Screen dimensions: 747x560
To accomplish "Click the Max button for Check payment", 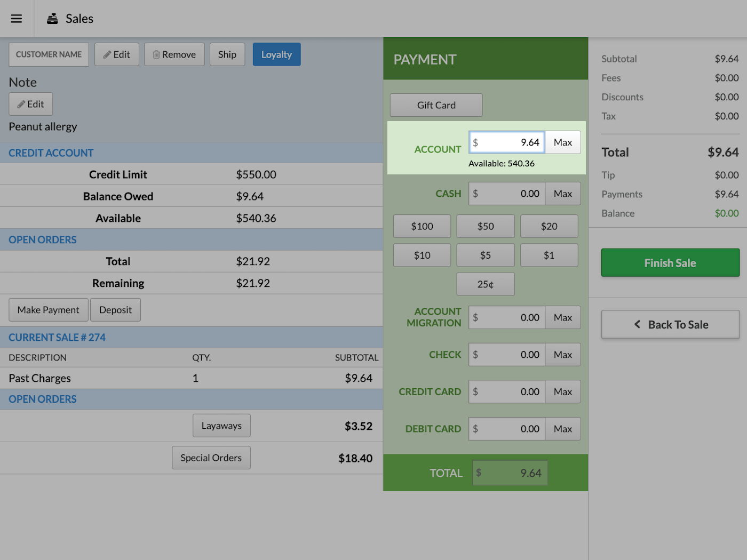I will (x=562, y=354).
